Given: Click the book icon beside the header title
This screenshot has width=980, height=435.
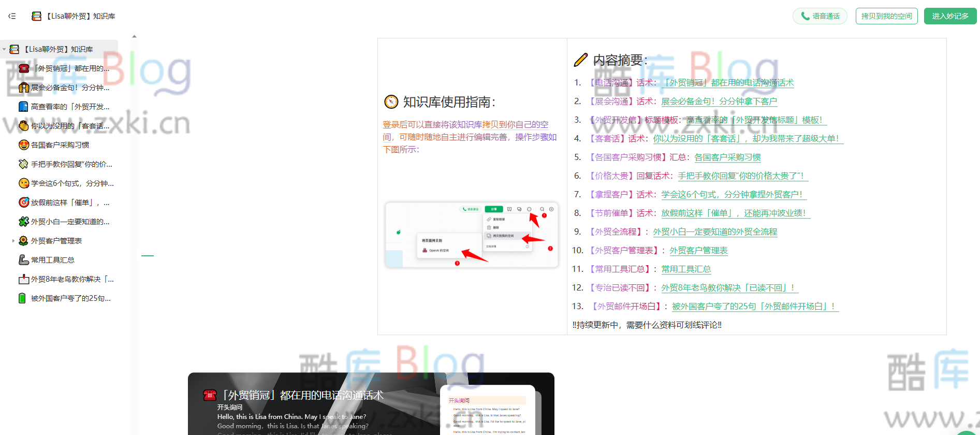Looking at the screenshot, I should pos(36,16).
